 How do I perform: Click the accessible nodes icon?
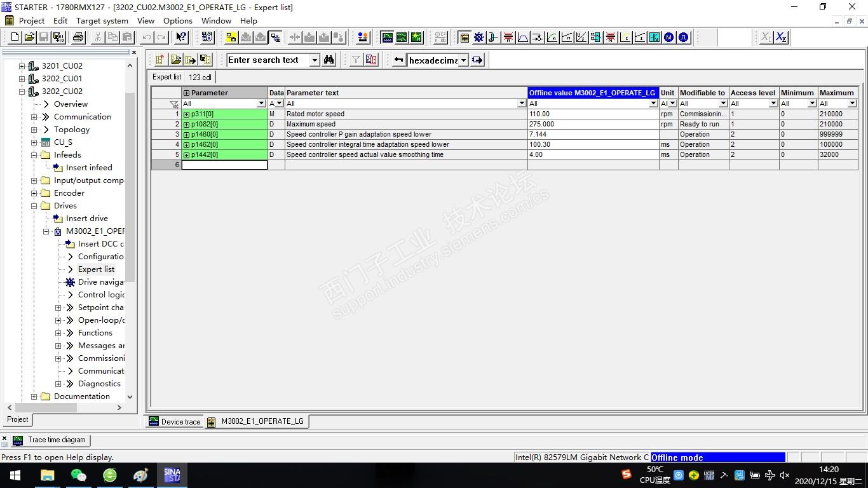(207, 37)
